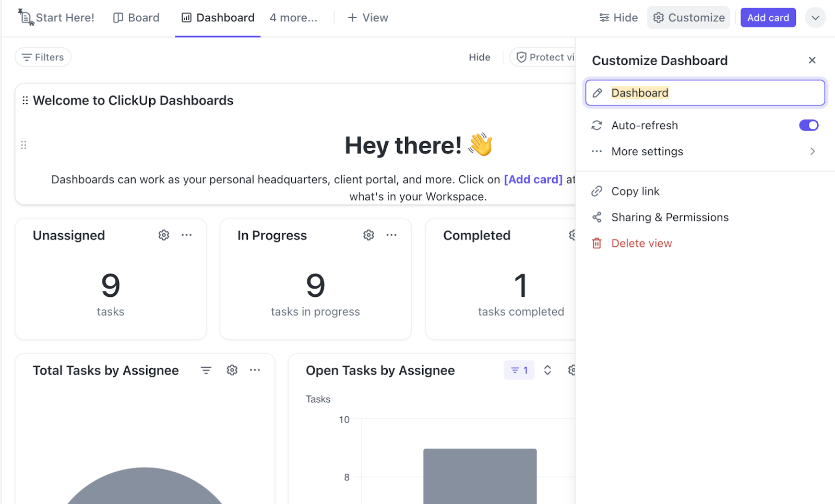Screen dimensions: 835x504
Task: Switch to the Board tab
Action: tap(136, 17)
